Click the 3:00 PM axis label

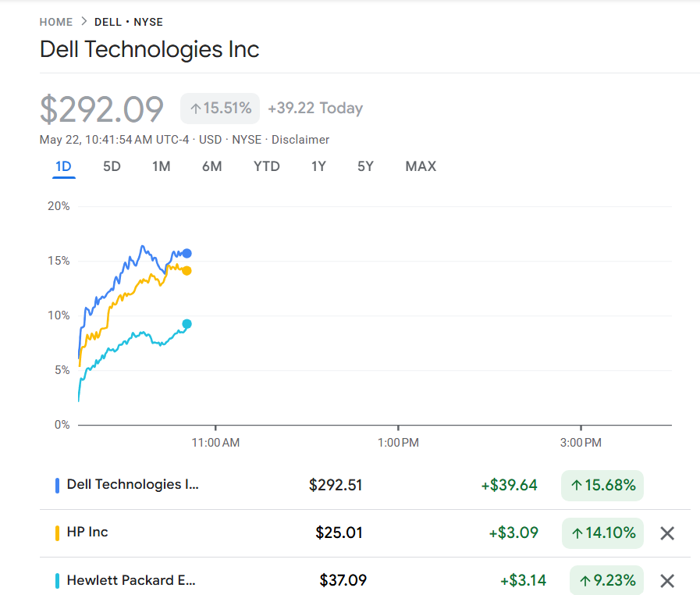[x=581, y=443]
